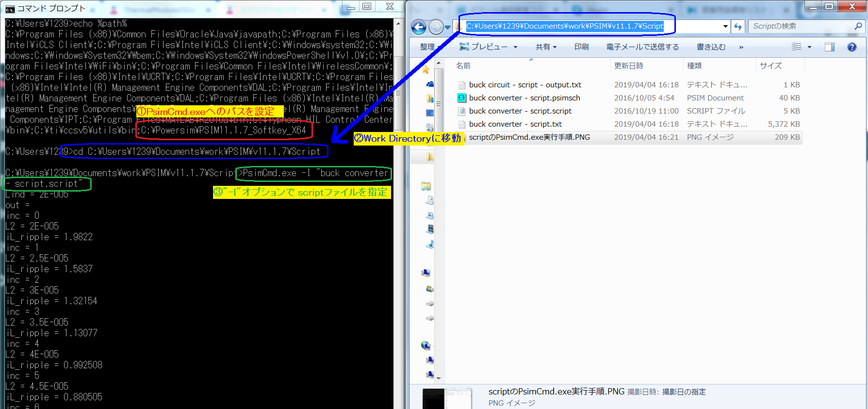Select scriptのPsimCmd.exe実行手順.PNG file row
The width and height of the screenshot is (868, 409).
click(529, 137)
